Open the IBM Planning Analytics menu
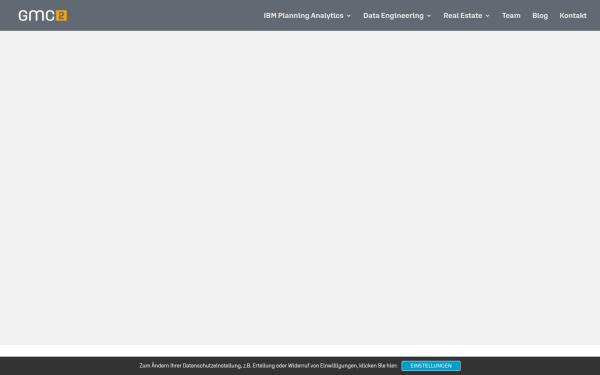600x375 pixels. (303, 16)
